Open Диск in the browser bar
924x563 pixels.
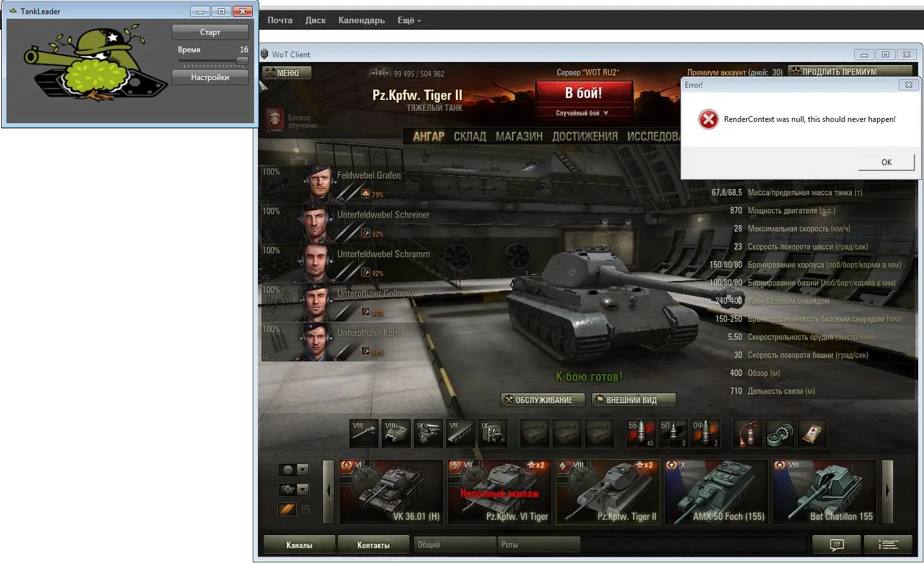315,20
